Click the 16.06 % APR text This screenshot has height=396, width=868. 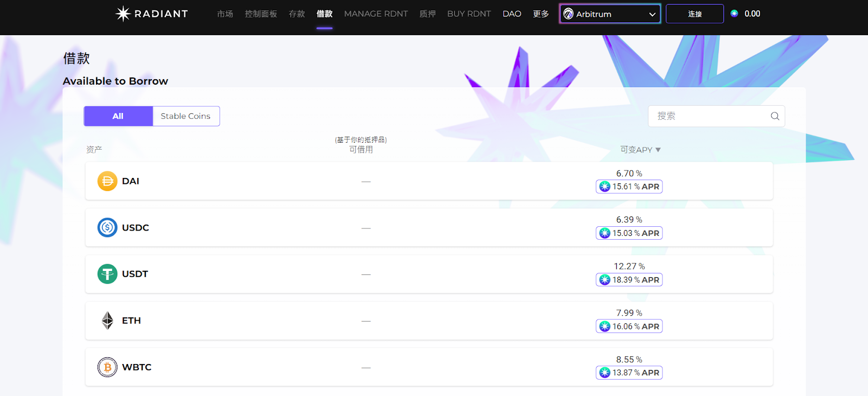636,327
